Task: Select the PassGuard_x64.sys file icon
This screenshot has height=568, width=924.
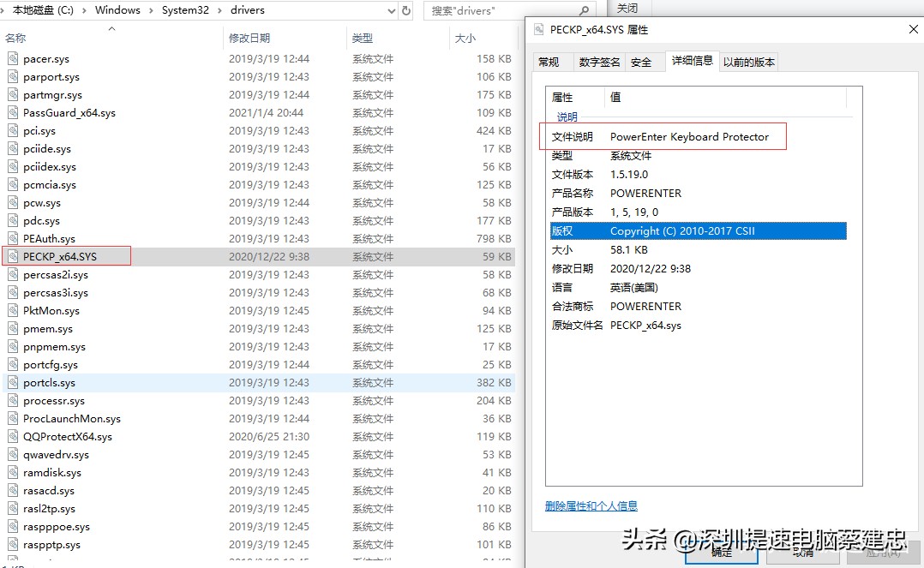Action: click(11, 112)
